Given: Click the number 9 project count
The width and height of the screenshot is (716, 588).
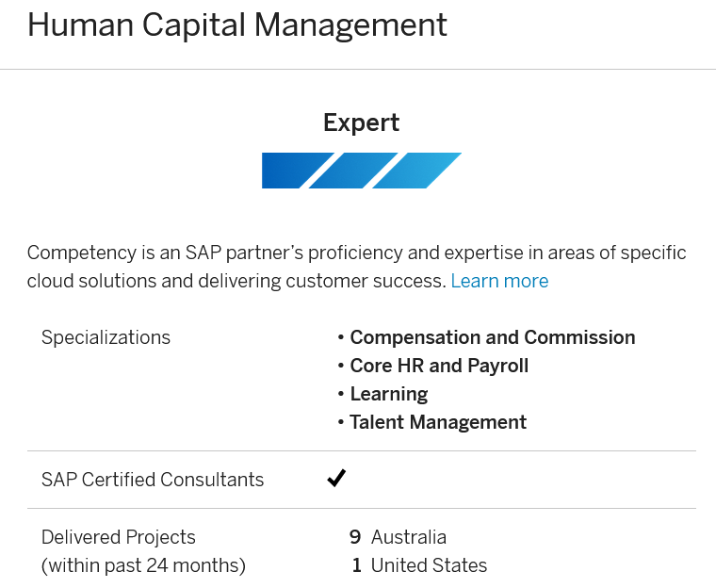Looking at the screenshot, I should point(355,537).
